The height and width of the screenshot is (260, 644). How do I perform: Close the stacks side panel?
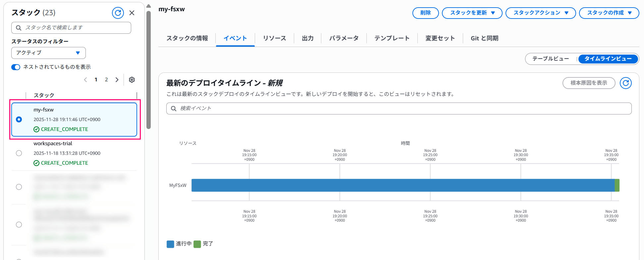pos(132,13)
